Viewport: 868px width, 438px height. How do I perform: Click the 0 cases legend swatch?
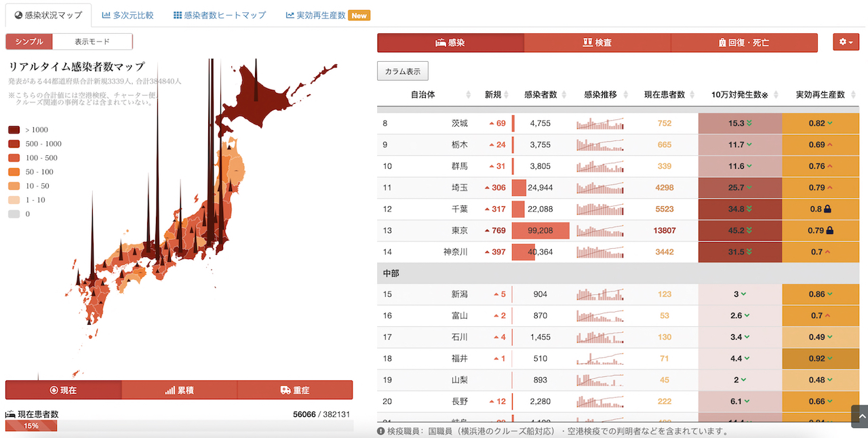tap(14, 214)
